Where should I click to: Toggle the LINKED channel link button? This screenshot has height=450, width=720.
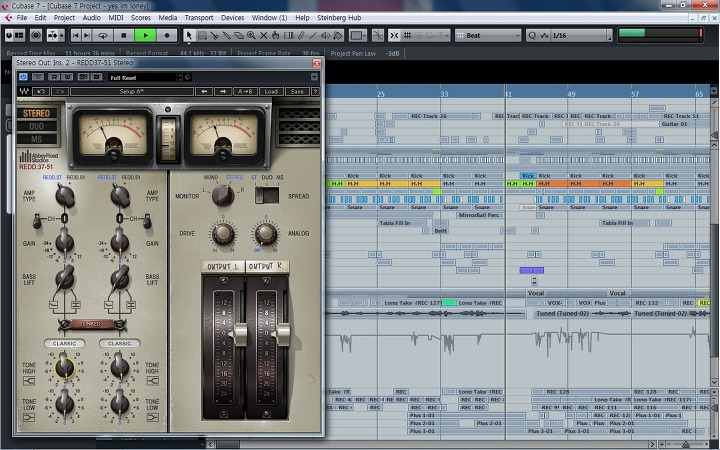(x=91, y=324)
